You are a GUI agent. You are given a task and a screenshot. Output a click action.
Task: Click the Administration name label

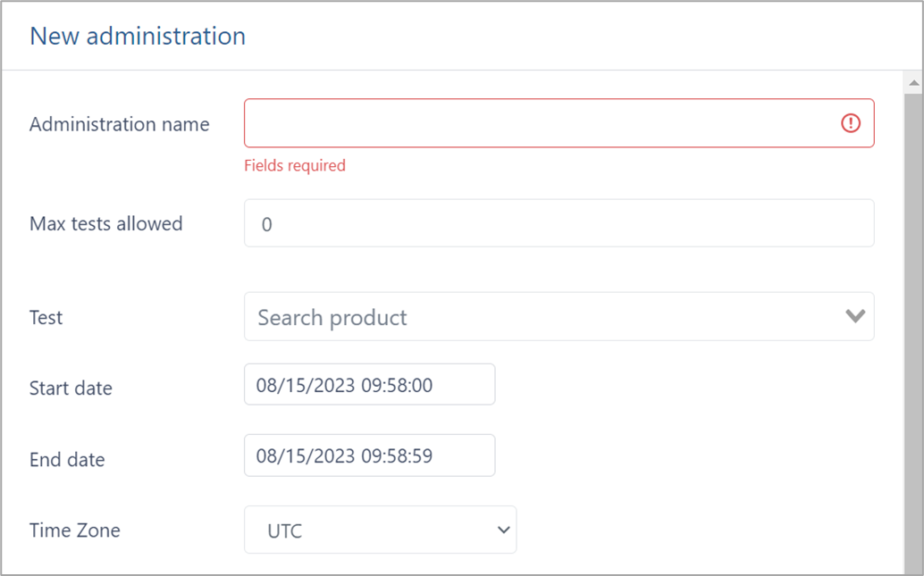coord(119,124)
